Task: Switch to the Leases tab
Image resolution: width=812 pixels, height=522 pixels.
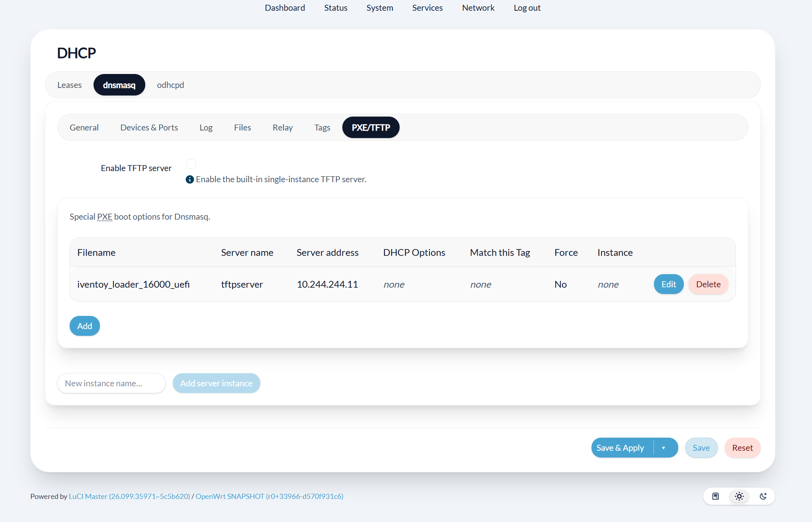Action: coord(69,85)
